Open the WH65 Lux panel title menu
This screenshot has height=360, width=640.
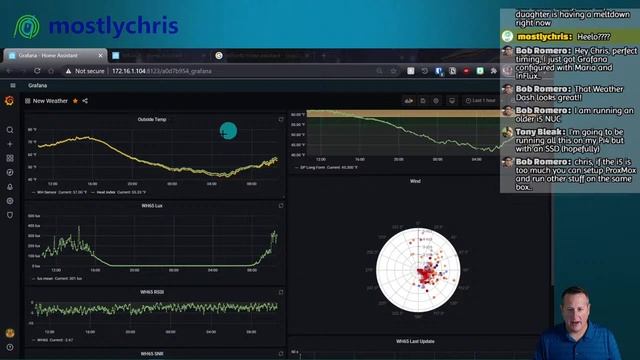tap(152, 206)
